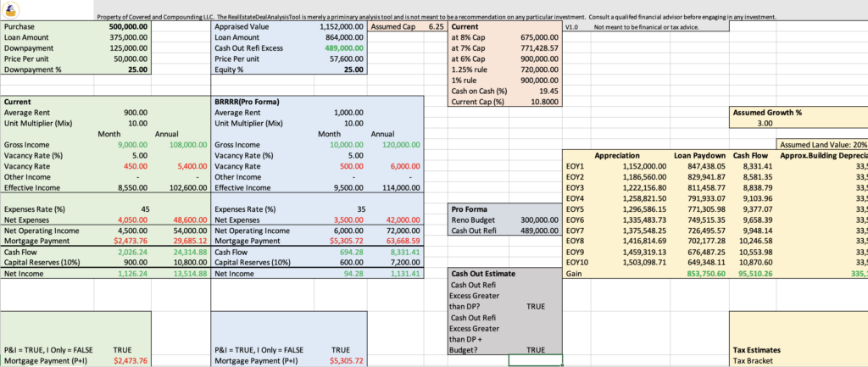Click the TRUE value under BRRRR P&I toggle
Viewport: 868px width, 367px height.
coord(340,350)
